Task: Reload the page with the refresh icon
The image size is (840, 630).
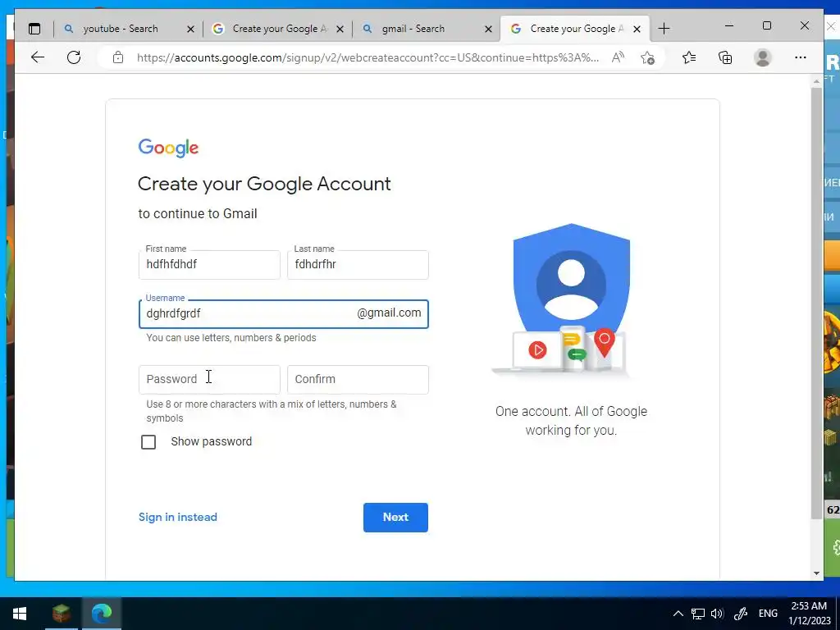Action: point(74,57)
